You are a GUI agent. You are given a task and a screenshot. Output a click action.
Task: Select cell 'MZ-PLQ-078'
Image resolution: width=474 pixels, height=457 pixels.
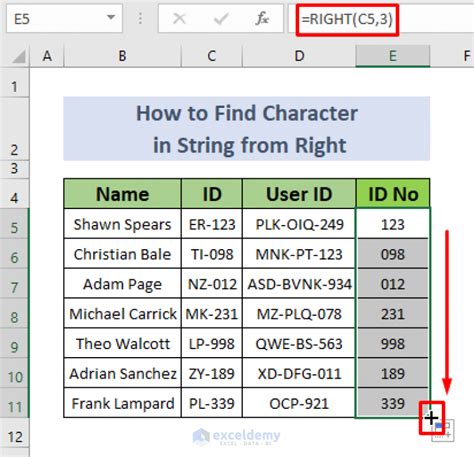coord(299,313)
